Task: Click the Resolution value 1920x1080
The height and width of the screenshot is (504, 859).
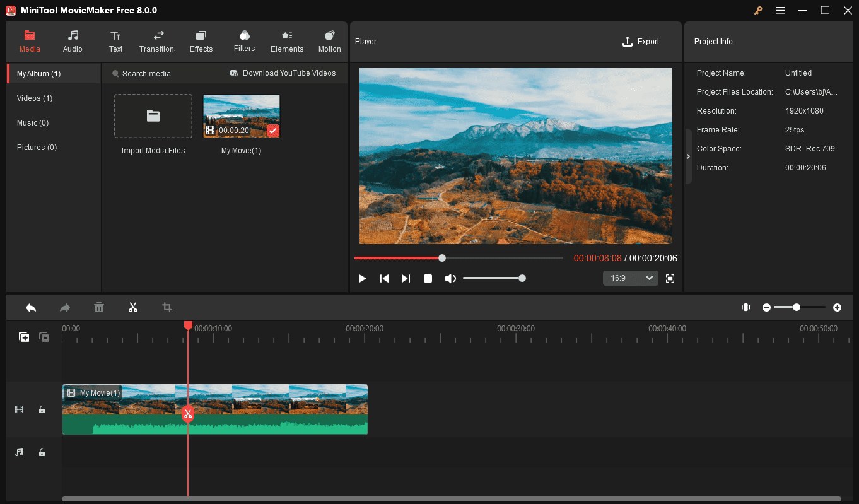Action: pyautogui.click(x=804, y=111)
